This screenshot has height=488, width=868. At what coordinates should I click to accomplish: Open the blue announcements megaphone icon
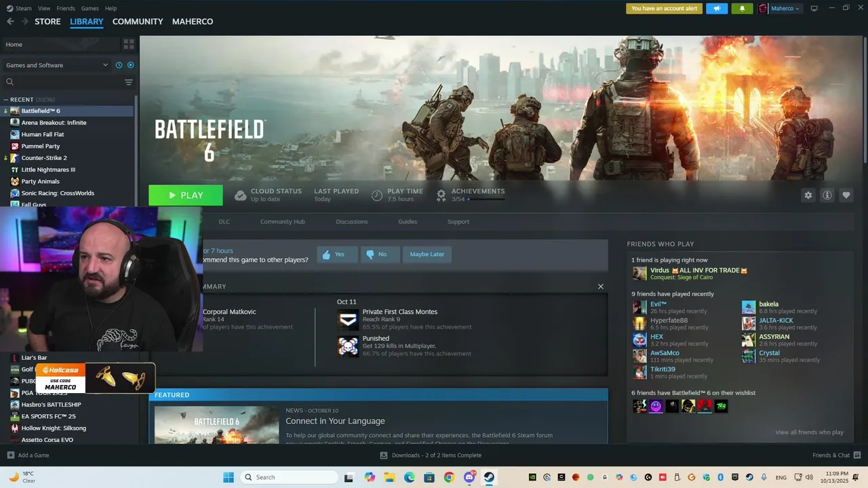(717, 9)
